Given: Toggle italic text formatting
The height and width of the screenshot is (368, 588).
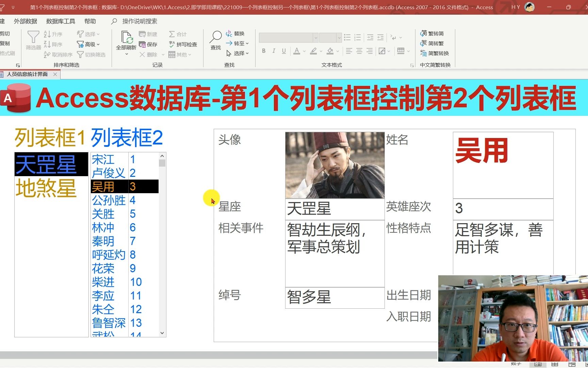Looking at the screenshot, I should point(274,51).
